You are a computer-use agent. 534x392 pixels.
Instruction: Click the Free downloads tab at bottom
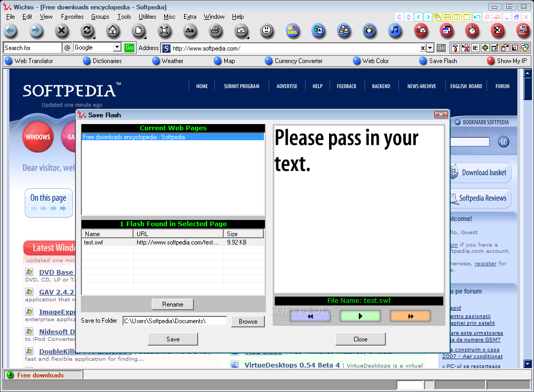pos(43,375)
